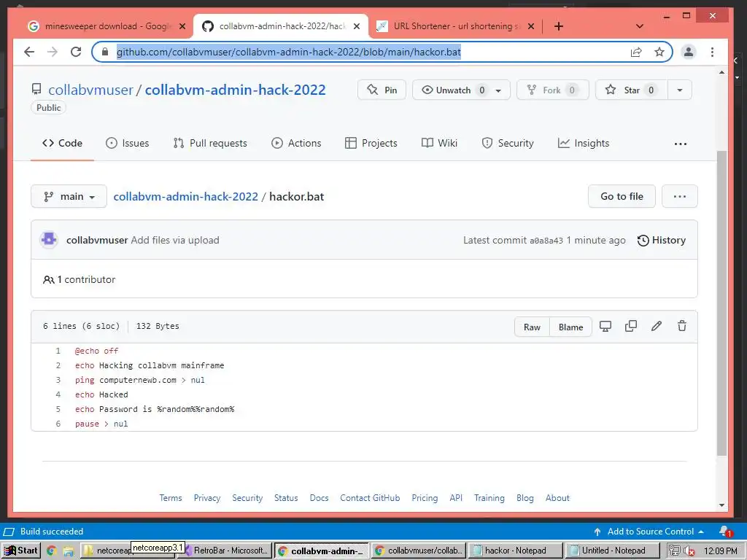Open the Code tab
Screen dimensions: 747x560
pos(63,144)
